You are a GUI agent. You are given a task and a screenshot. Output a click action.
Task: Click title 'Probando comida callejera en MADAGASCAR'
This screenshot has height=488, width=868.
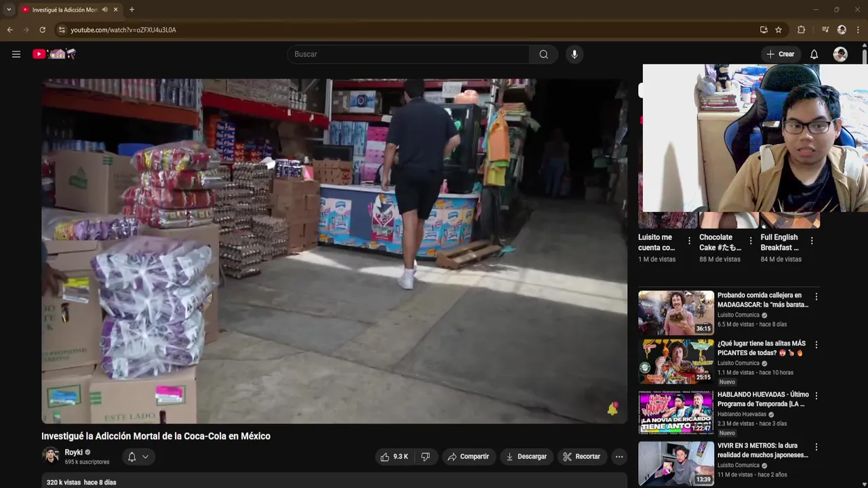pos(763,300)
